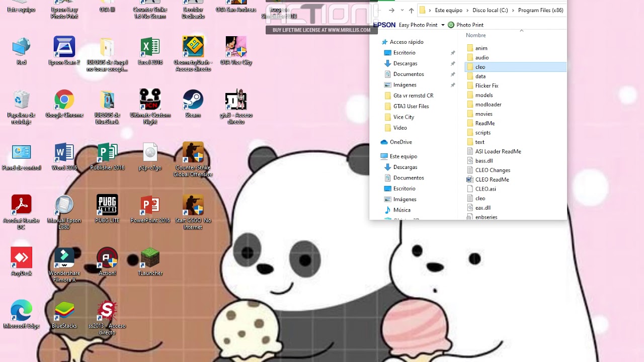The width and height of the screenshot is (644, 362).
Task: Go forward in File Explorer navigation
Action: click(x=391, y=10)
